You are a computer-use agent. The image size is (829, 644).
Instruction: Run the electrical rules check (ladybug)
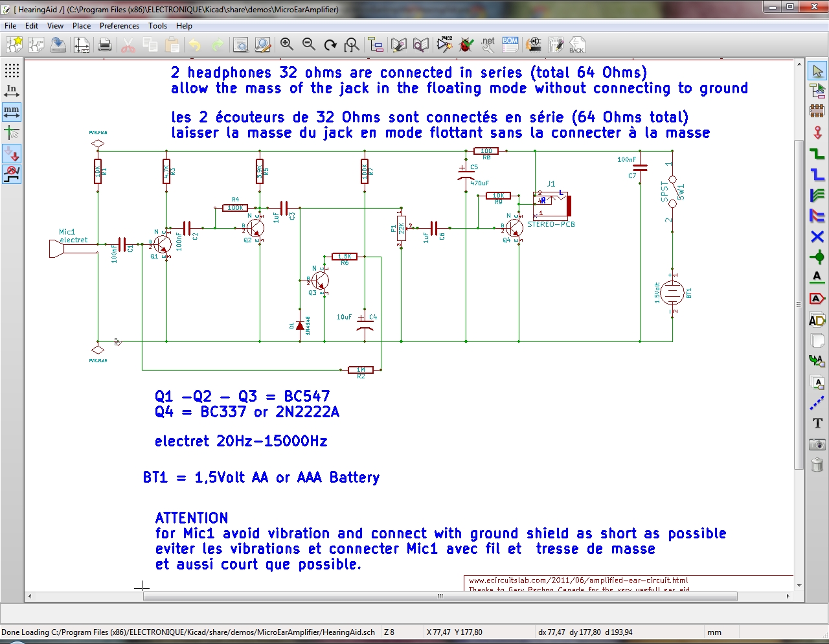[466, 45]
